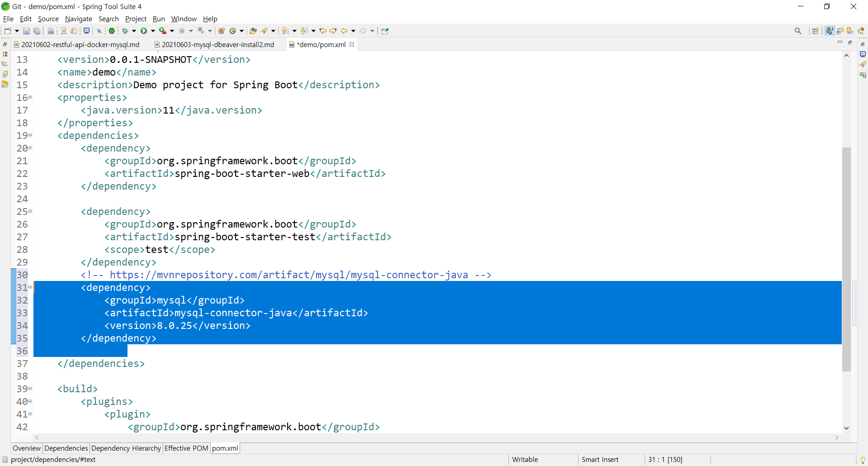Click the New Java Class icon
Viewport: 868px width, 466px height.
tap(233, 31)
